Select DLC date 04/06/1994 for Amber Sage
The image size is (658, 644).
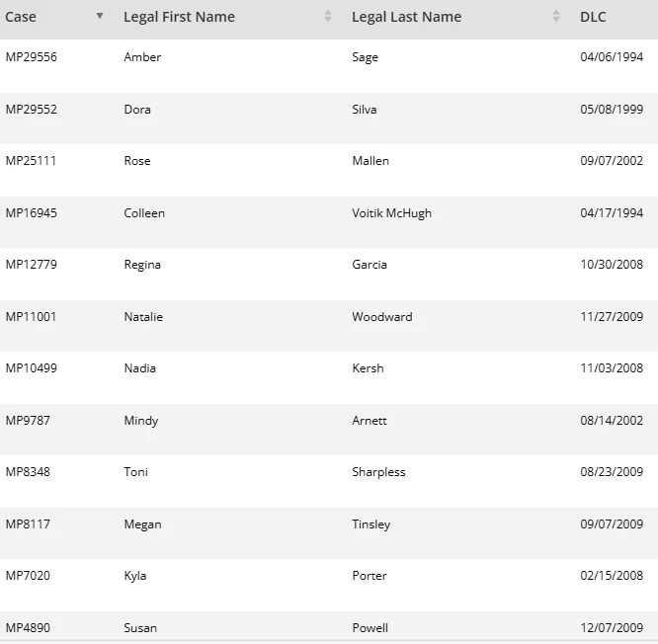tap(612, 57)
